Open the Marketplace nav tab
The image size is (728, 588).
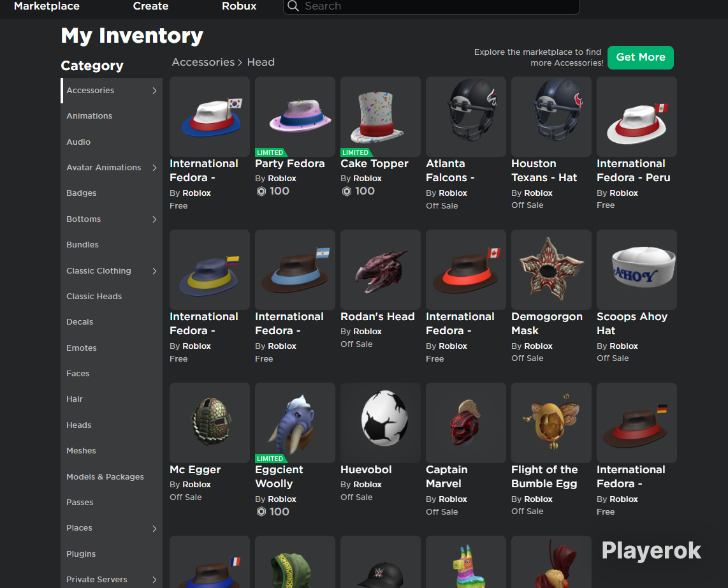coord(47,6)
